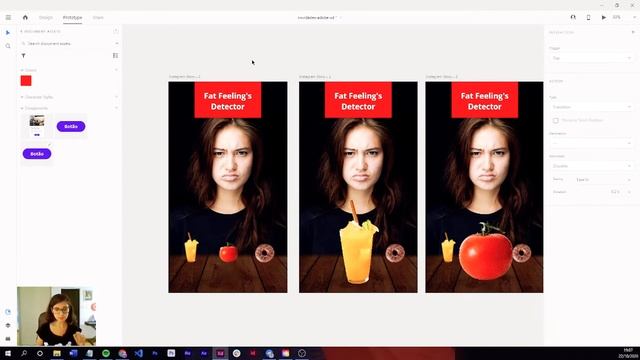
Task: Click the Adobe XD taskbar icon
Action: click(220, 353)
